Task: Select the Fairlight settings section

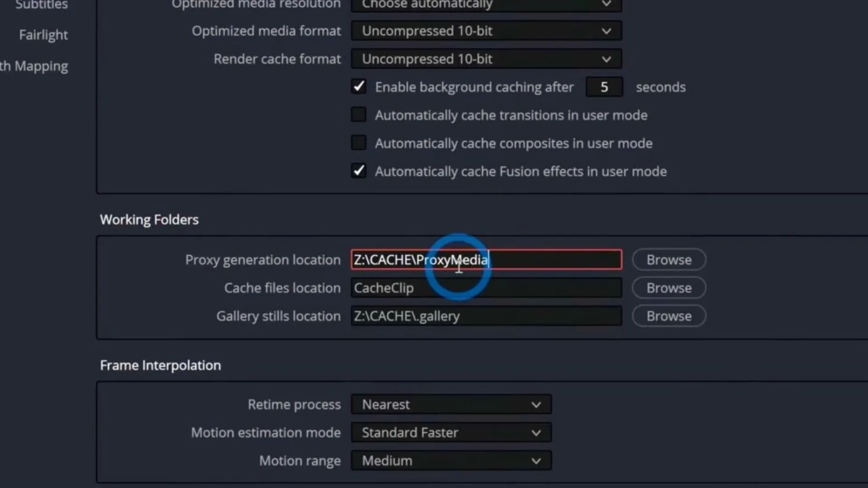Action: pyautogui.click(x=43, y=35)
